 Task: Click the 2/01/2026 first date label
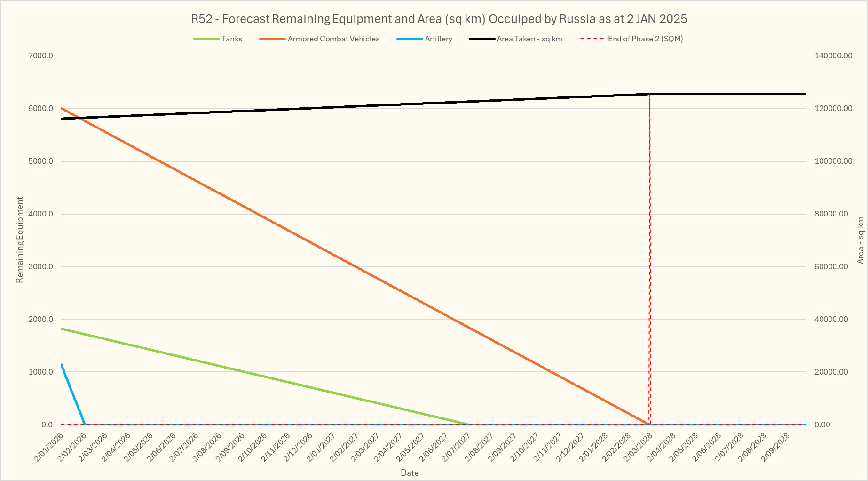coord(50,447)
